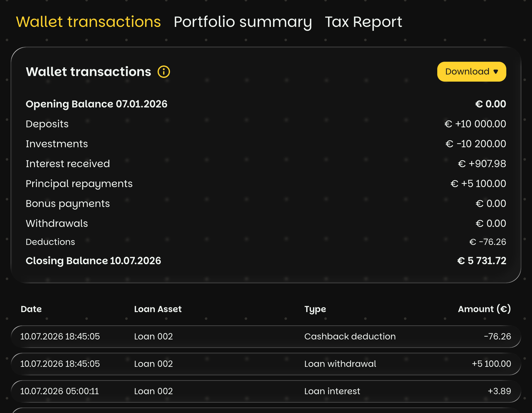
Task: Click the Opening Balance 07.01.2026 label
Action: click(x=96, y=104)
